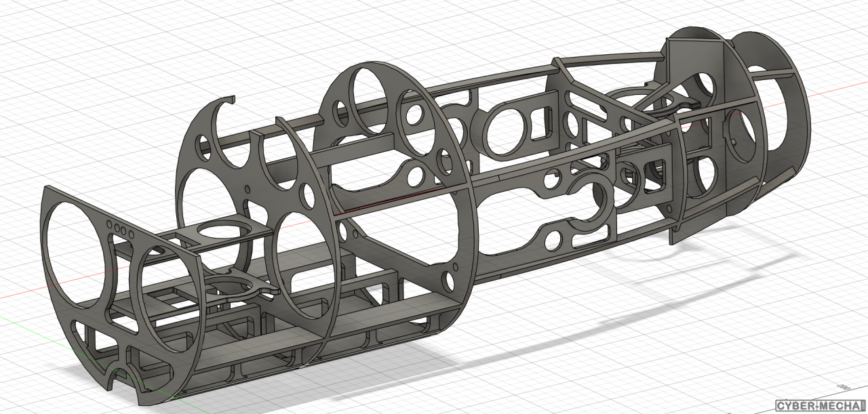Click the grid dimension label near the watermark
868x414 pixels.
[x=846, y=386]
